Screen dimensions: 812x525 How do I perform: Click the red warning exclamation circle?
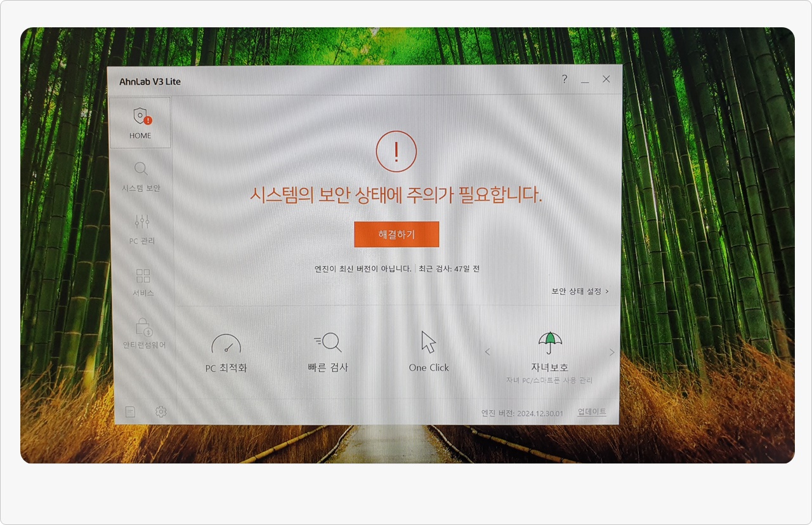coord(396,152)
